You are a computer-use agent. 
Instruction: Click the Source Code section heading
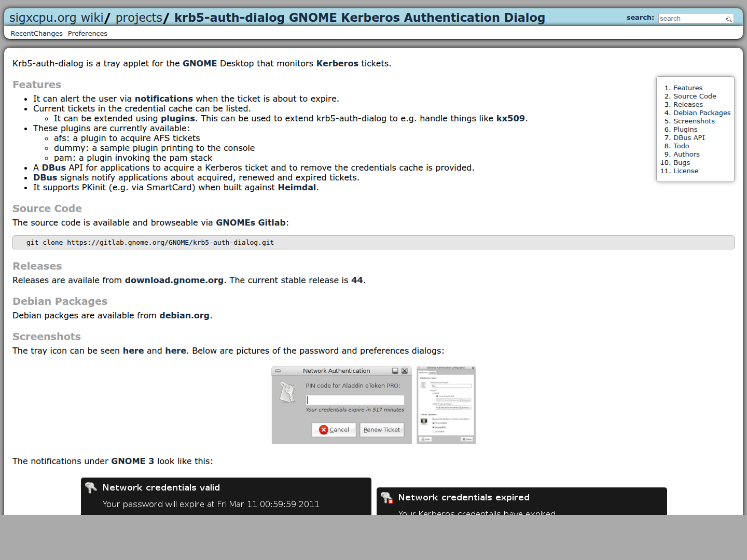[x=47, y=208]
